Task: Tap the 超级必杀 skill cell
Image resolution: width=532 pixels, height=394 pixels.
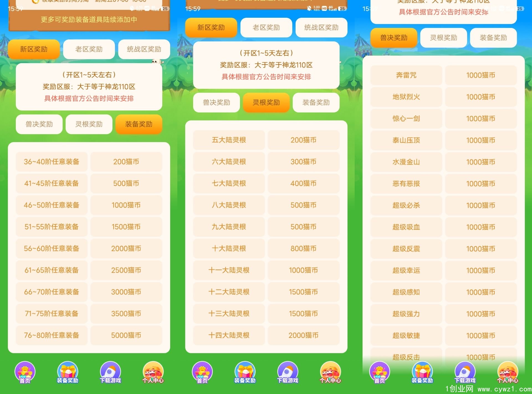Action: pyautogui.click(x=406, y=205)
